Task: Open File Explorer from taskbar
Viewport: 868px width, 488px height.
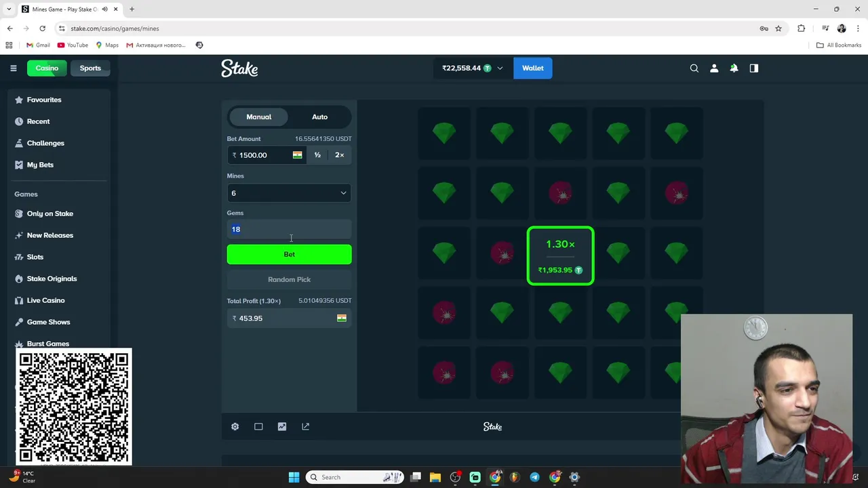Action: point(435,477)
